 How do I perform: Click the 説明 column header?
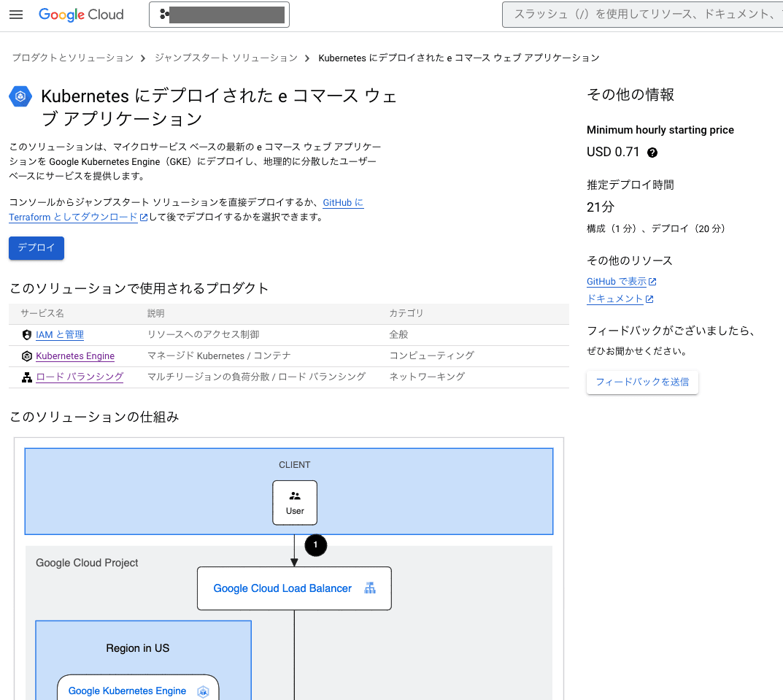[x=156, y=313]
